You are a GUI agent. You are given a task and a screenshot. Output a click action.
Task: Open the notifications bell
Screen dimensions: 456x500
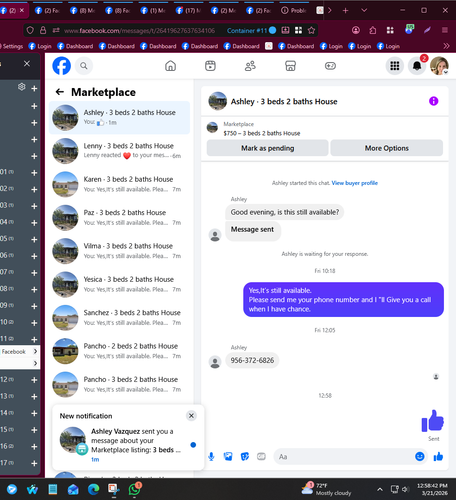417,66
